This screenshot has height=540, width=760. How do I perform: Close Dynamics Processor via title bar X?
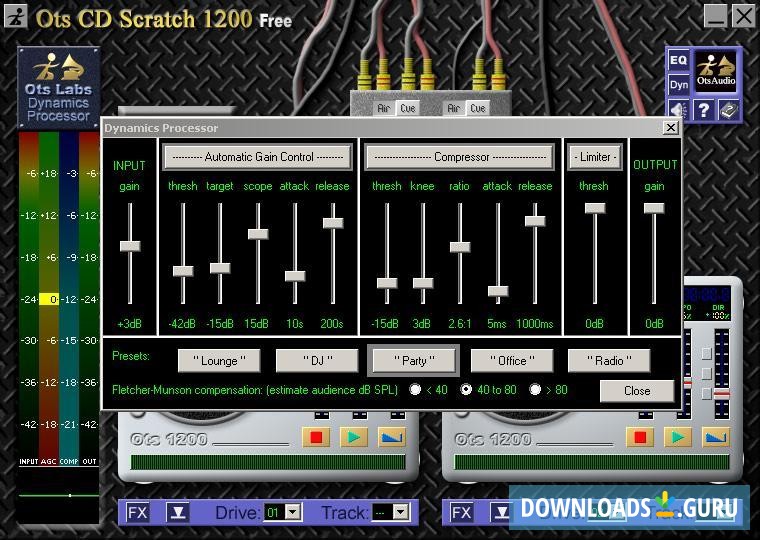pyautogui.click(x=670, y=127)
